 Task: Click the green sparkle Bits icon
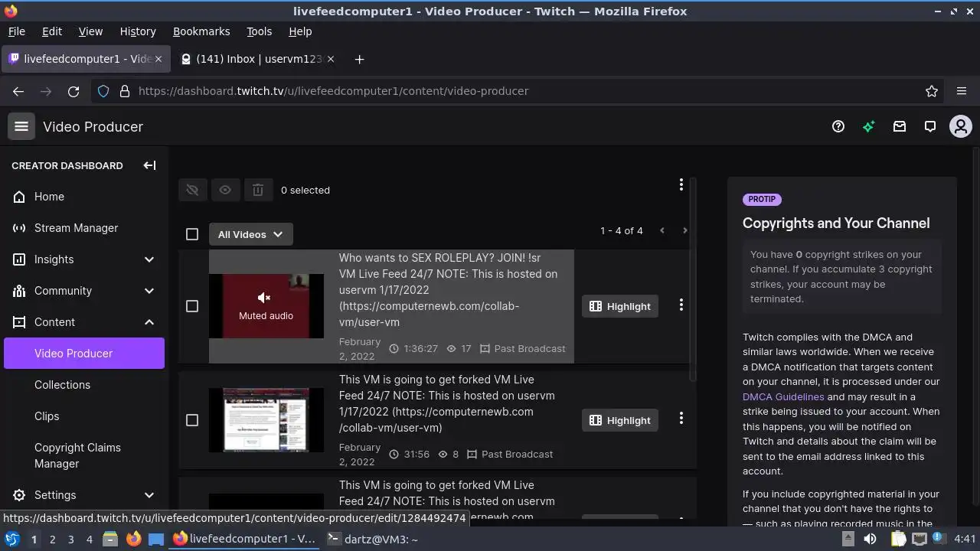point(869,127)
